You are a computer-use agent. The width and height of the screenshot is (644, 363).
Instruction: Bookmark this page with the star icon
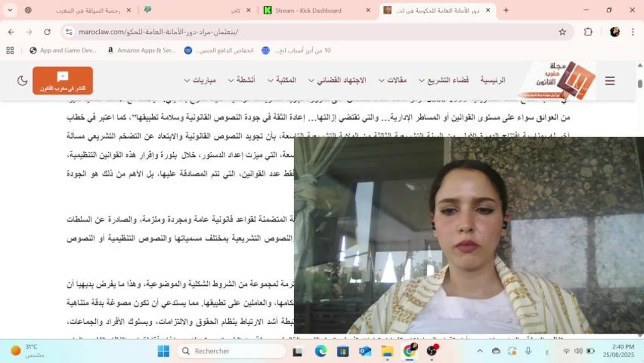click(562, 32)
